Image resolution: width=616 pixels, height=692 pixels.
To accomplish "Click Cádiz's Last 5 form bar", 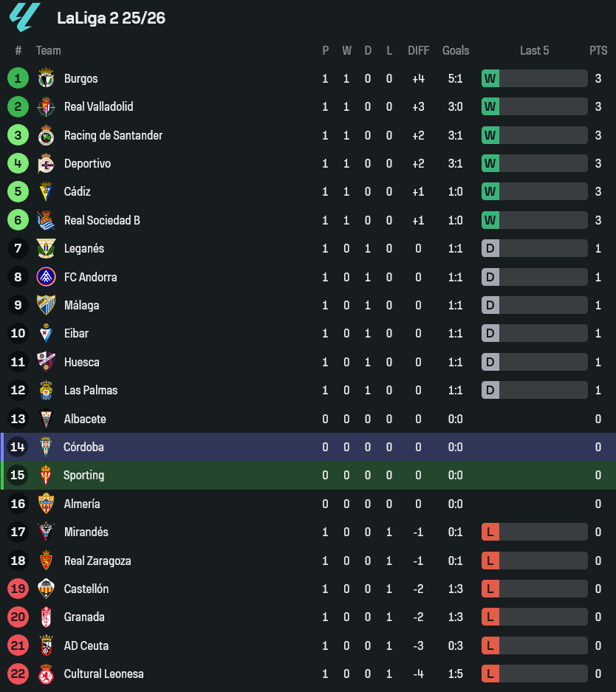I will (543, 192).
